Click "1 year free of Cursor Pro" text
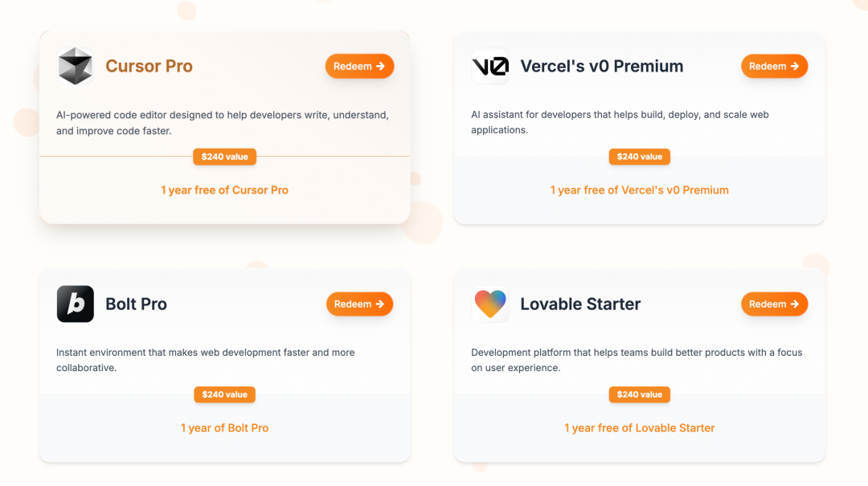Image resolution: width=868 pixels, height=486 pixels. 225,190
